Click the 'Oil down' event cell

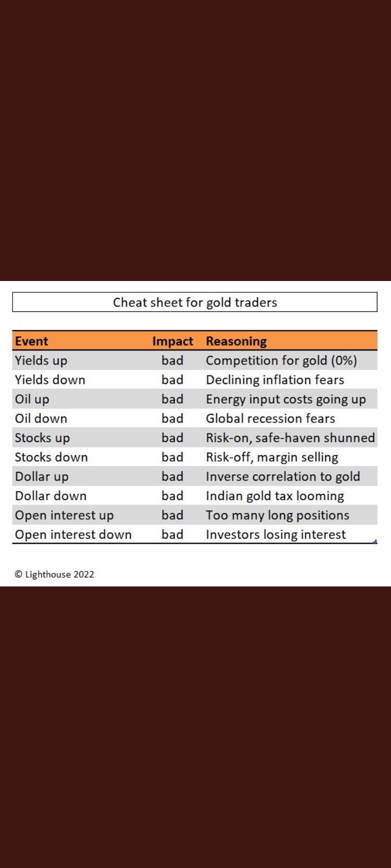(x=41, y=419)
